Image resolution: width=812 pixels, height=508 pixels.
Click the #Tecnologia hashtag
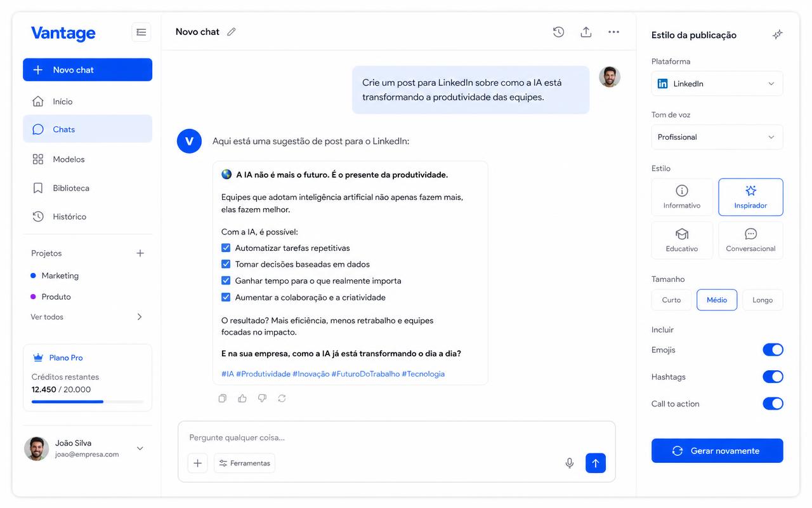423,374
